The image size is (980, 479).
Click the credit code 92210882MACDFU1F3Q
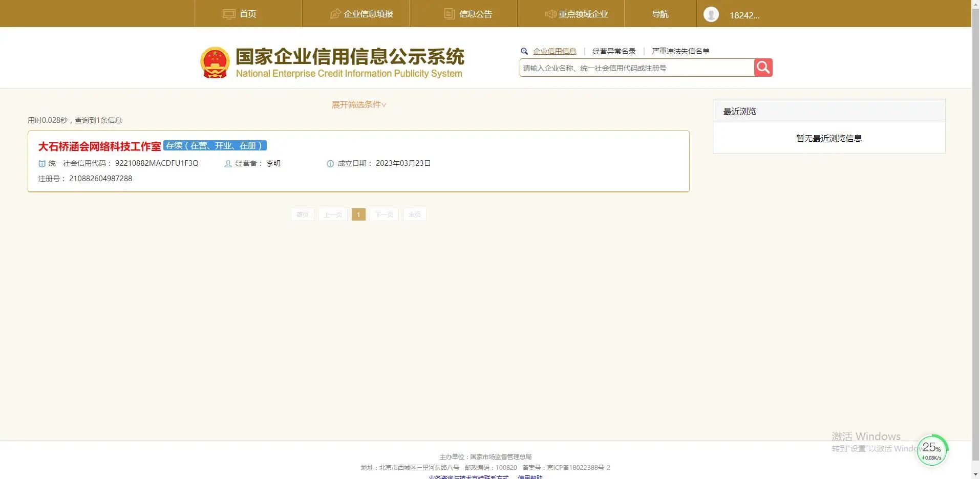click(x=157, y=163)
